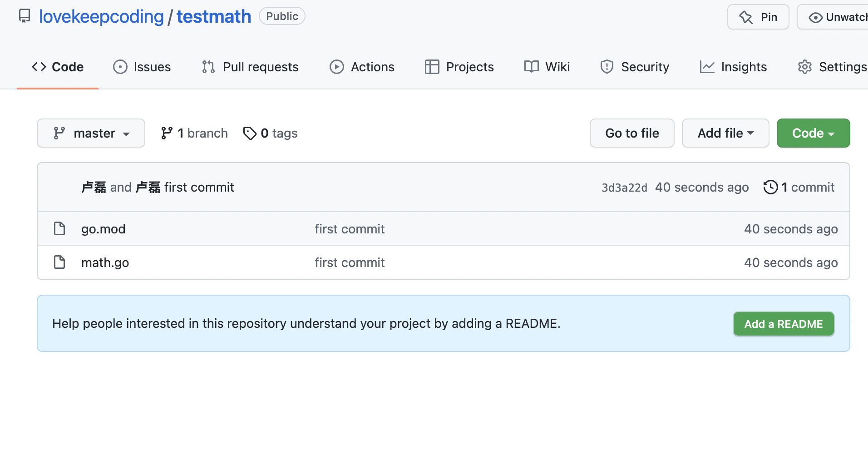Click the repository icon beside lovekeepcoding

tap(25, 16)
